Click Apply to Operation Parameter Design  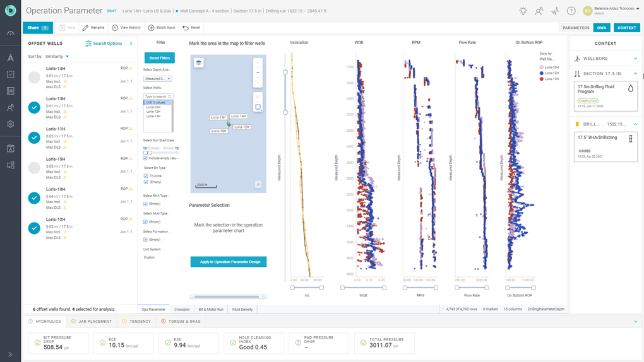229,262
